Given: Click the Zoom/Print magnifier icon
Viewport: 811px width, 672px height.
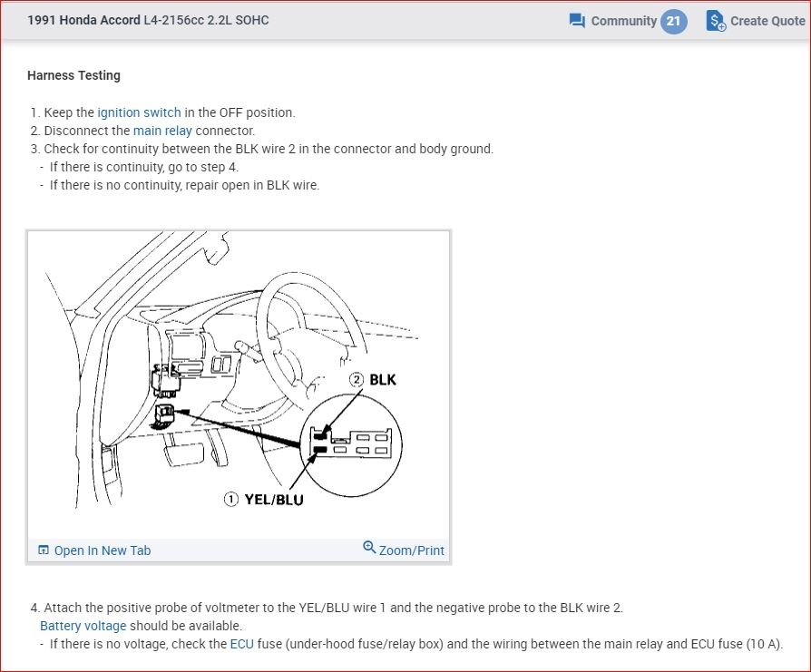Looking at the screenshot, I should pos(369,547).
